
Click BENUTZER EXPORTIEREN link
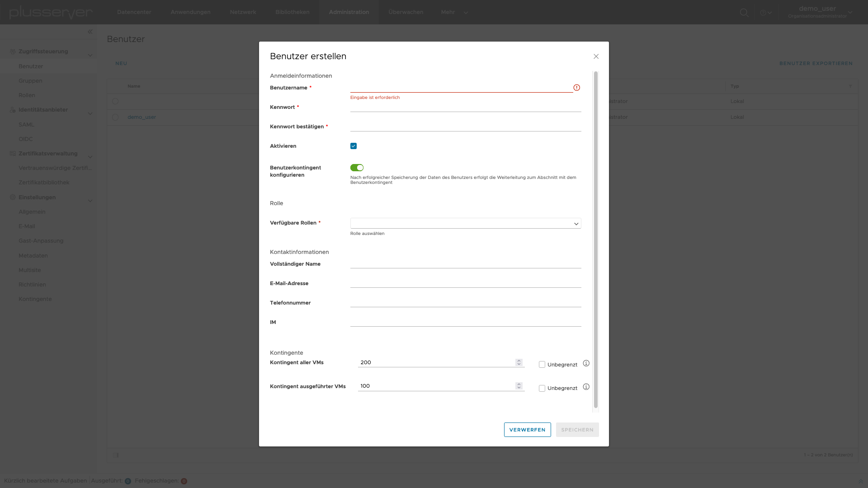coord(816,64)
